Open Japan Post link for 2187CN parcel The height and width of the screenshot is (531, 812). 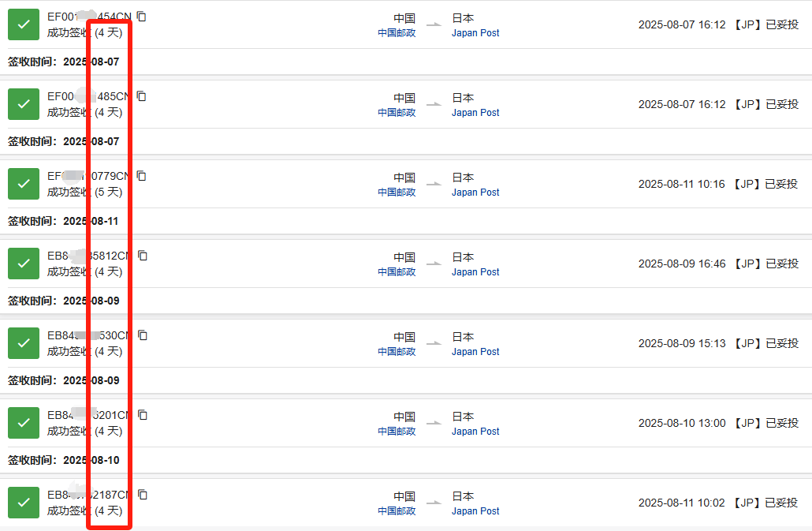click(475, 510)
